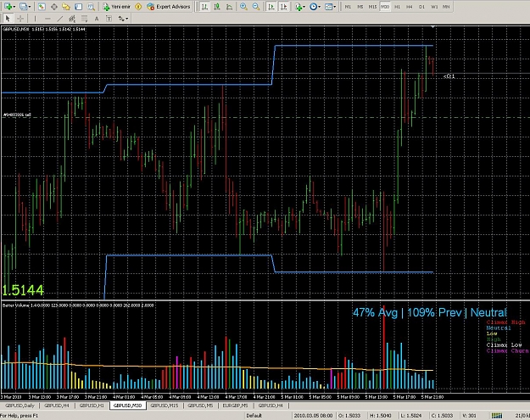Open the Market Watch window icon

[x=42, y=7]
